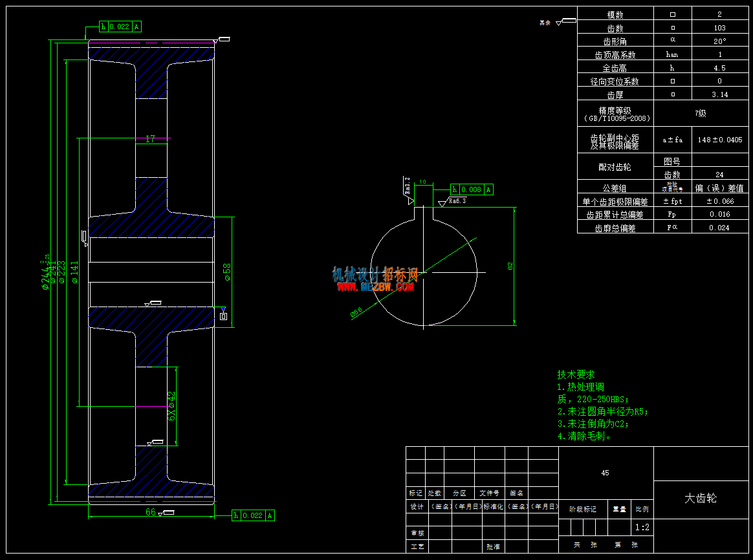
Task: Click the roughness symbol next to 其余
Action: click(x=565, y=21)
